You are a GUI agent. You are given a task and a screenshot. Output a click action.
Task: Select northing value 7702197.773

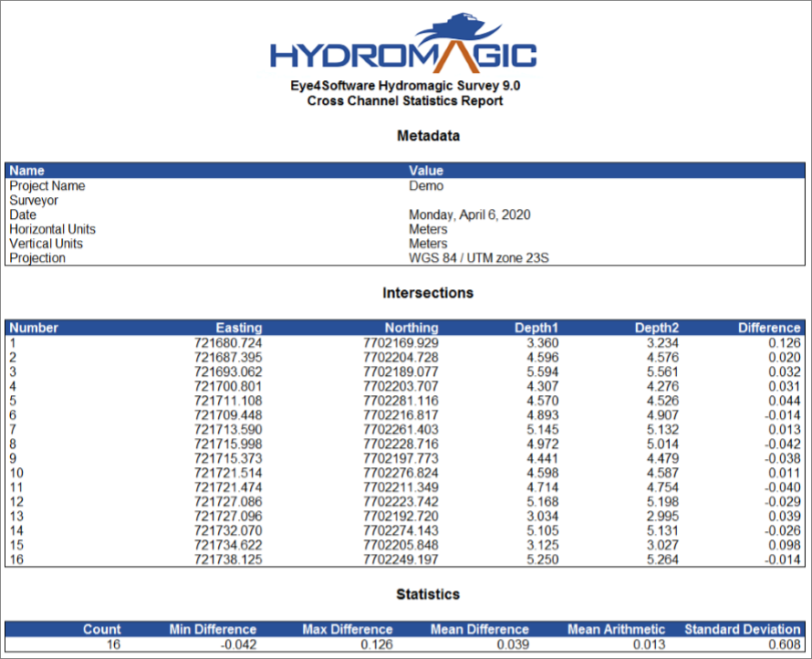(x=401, y=458)
